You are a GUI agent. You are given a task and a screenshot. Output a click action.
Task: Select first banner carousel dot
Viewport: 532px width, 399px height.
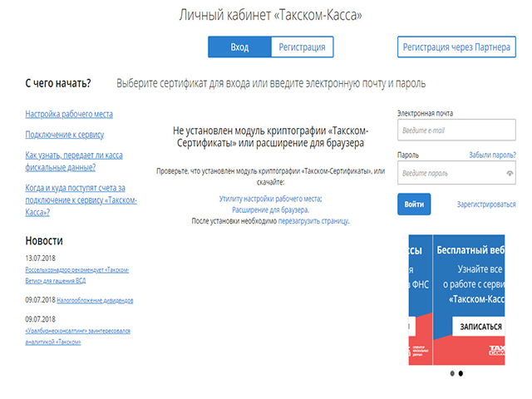click(452, 373)
